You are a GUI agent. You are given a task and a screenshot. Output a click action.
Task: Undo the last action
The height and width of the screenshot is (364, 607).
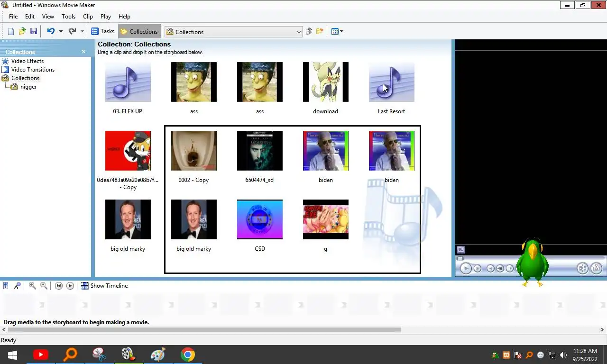(x=51, y=31)
